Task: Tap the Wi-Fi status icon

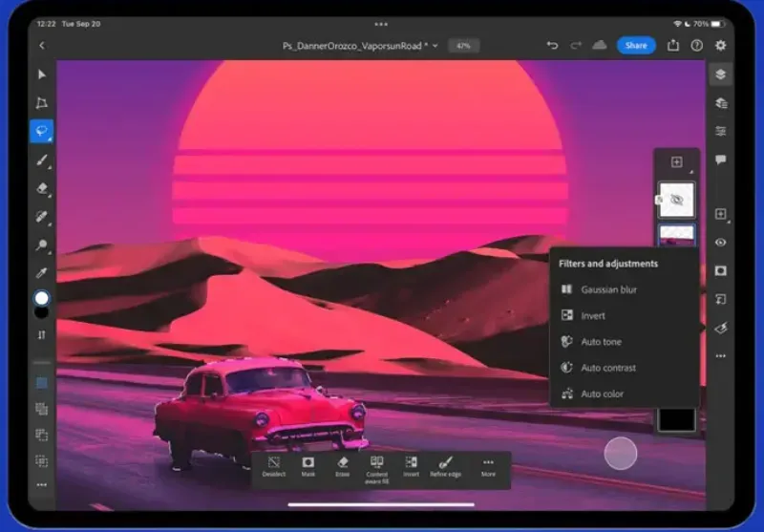Action: pos(677,24)
